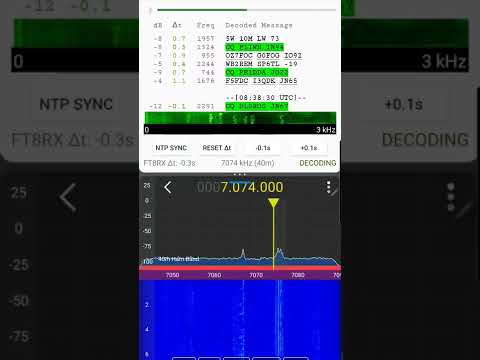Select the decoded message 'WB2REM SP6TL -19'

pyautogui.click(x=261, y=64)
